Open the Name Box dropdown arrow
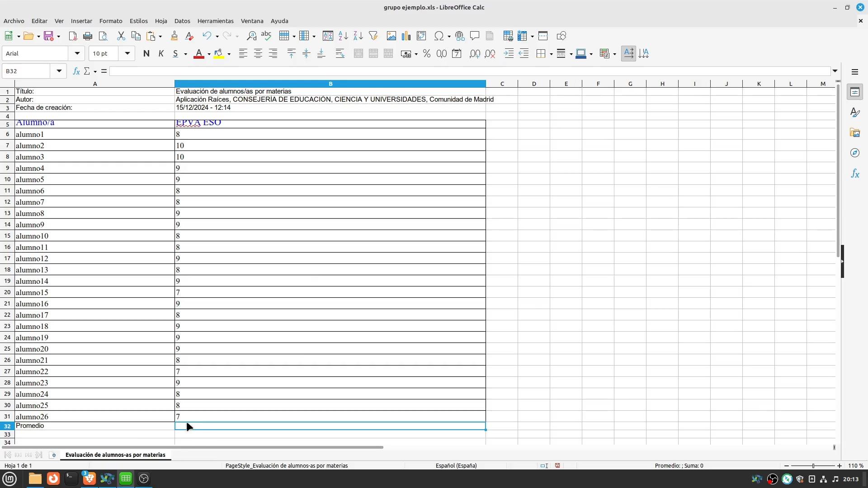The height and width of the screenshot is (488, 868). pos(59,71)
